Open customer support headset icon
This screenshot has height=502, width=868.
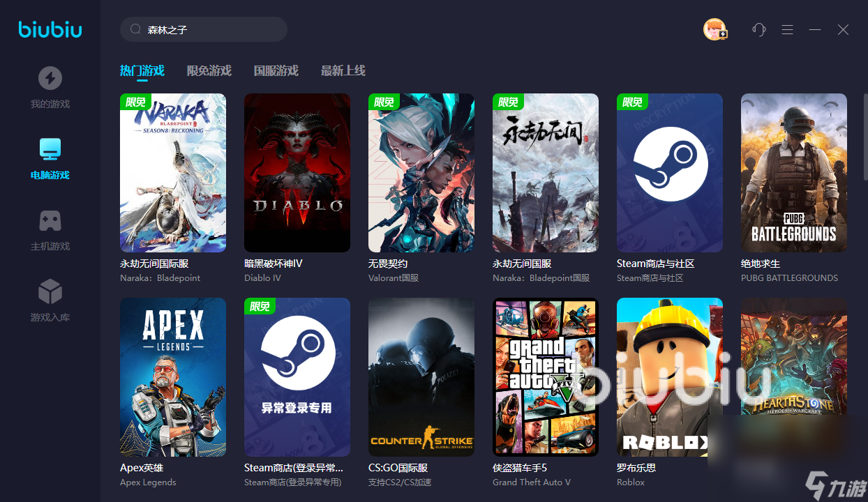(x=759, y=29)
